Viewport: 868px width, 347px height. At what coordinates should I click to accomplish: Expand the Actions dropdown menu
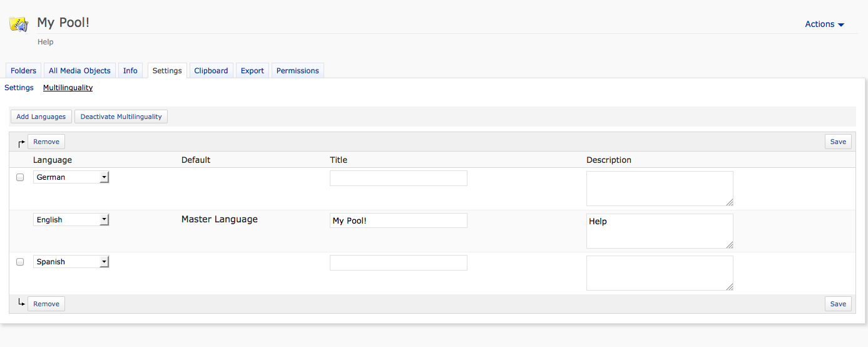click(824, 24)
